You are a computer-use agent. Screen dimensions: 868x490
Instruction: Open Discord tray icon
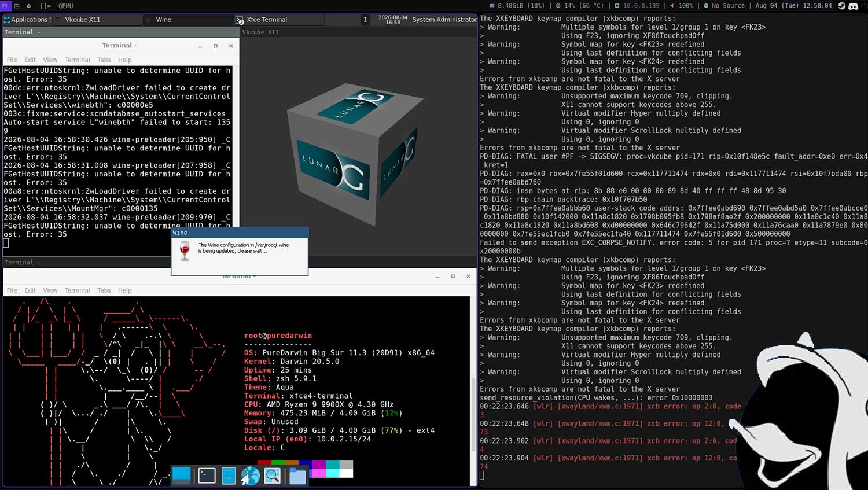(x=854, y=6)
